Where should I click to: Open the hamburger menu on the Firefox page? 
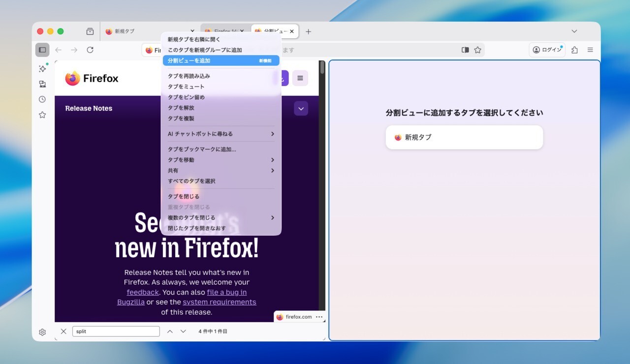click(x=300, y=78)
